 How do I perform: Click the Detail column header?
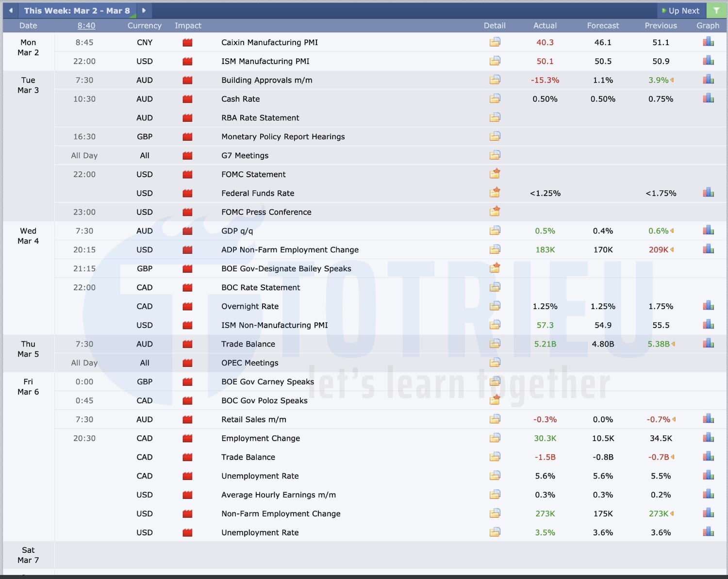click(x=495, y=26)
